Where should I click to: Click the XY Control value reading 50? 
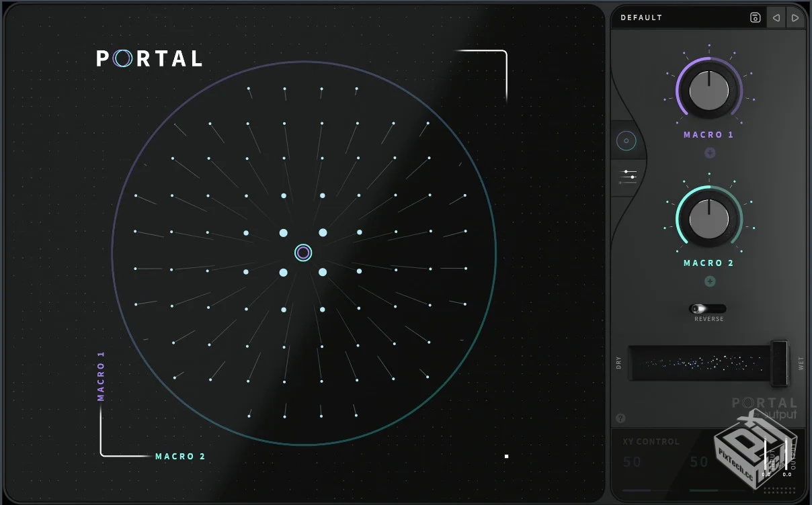click(x=632, y=462)
